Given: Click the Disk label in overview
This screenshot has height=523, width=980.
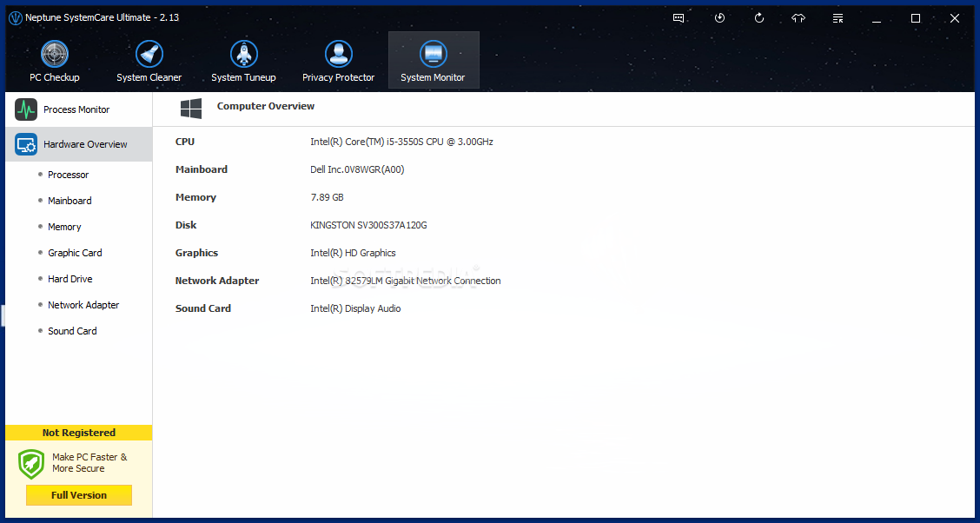Looking at the screenshot, I should (x=186, y=225).
